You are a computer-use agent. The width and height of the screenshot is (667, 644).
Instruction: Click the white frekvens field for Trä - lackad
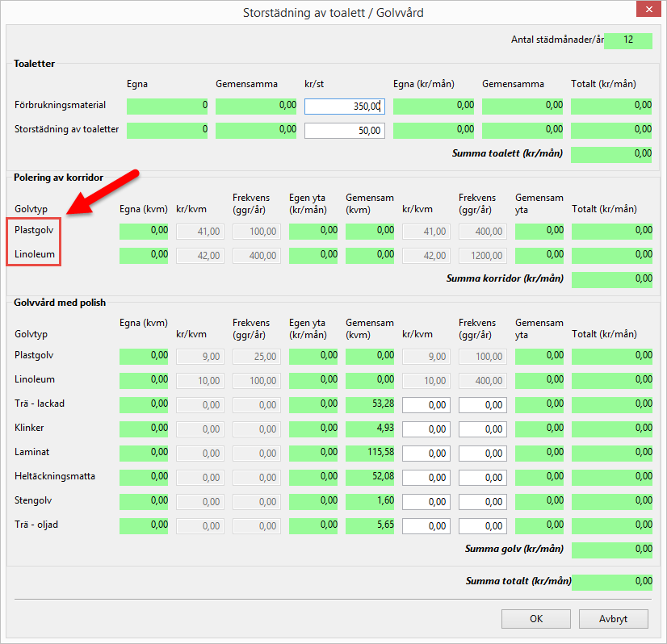coord(482,405)
